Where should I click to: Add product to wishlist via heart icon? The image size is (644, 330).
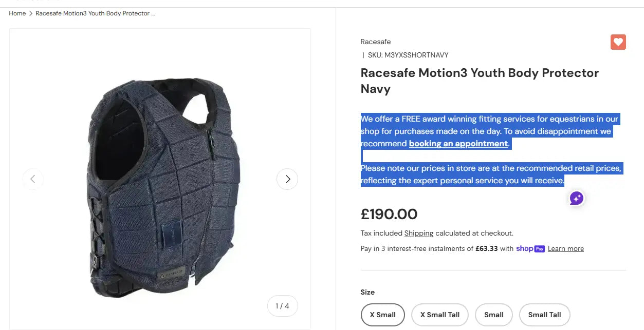click(618, 42)
